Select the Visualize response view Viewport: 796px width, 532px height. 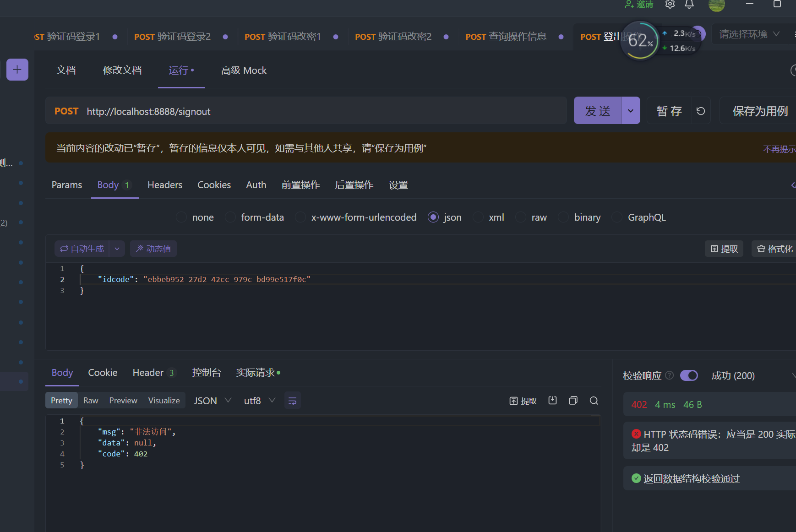point(164,401)
